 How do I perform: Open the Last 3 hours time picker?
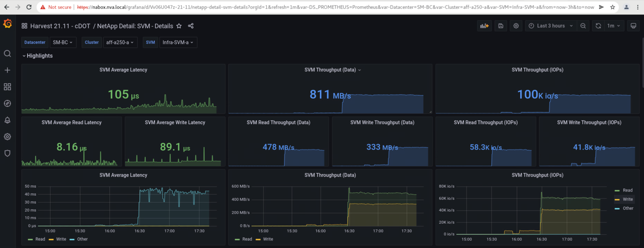[x=551, y=26]
